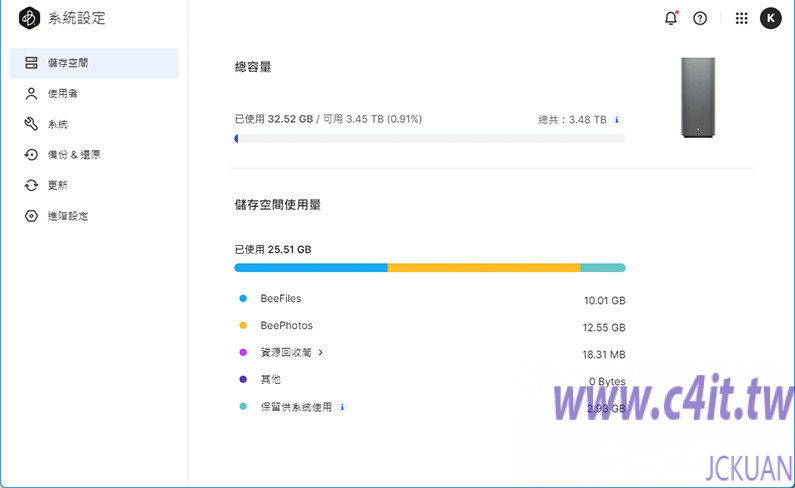Viewport: 795px width, 488px height.
Task: Click the BeeStation logo icon
Action: tap(29, 18)
